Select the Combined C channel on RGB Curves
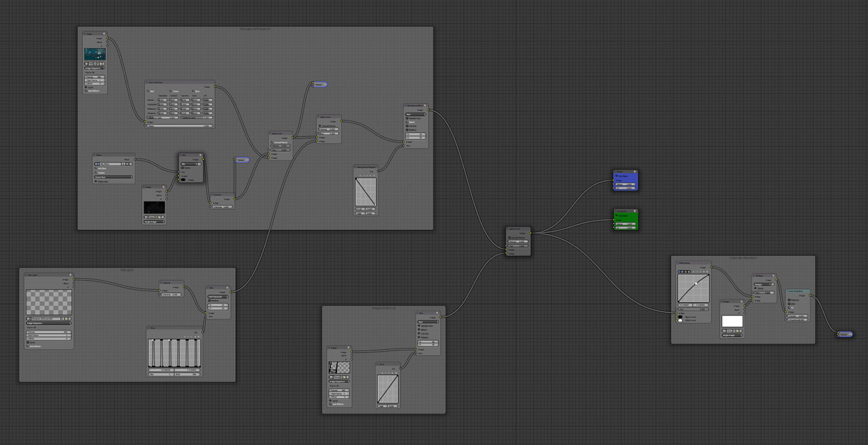The height and width of the screenshot is (445, 868). 679,272
